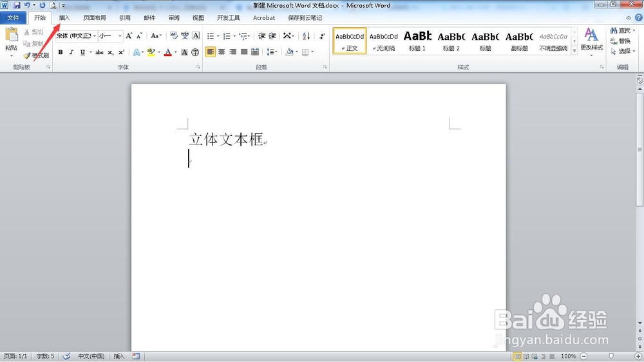Open the font name (宋体) dropdown
This screenshot has height=362, width=644.
pos(95,36)
